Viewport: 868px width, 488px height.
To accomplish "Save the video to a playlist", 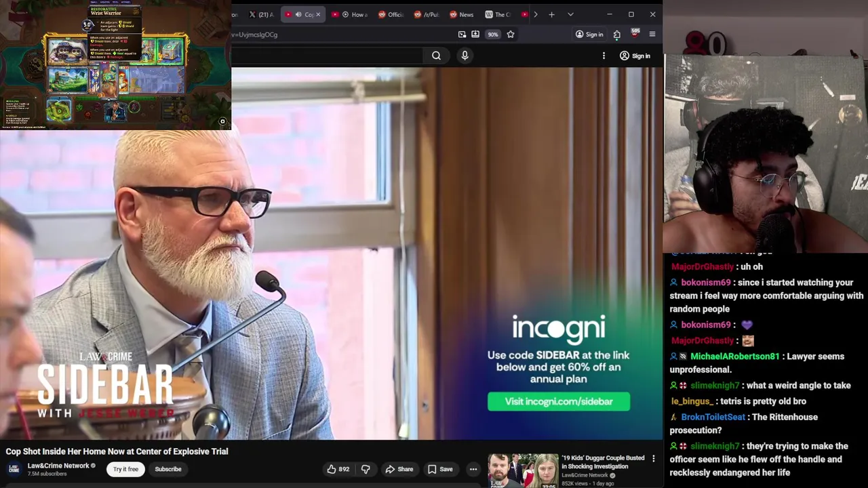I will 440,469.
